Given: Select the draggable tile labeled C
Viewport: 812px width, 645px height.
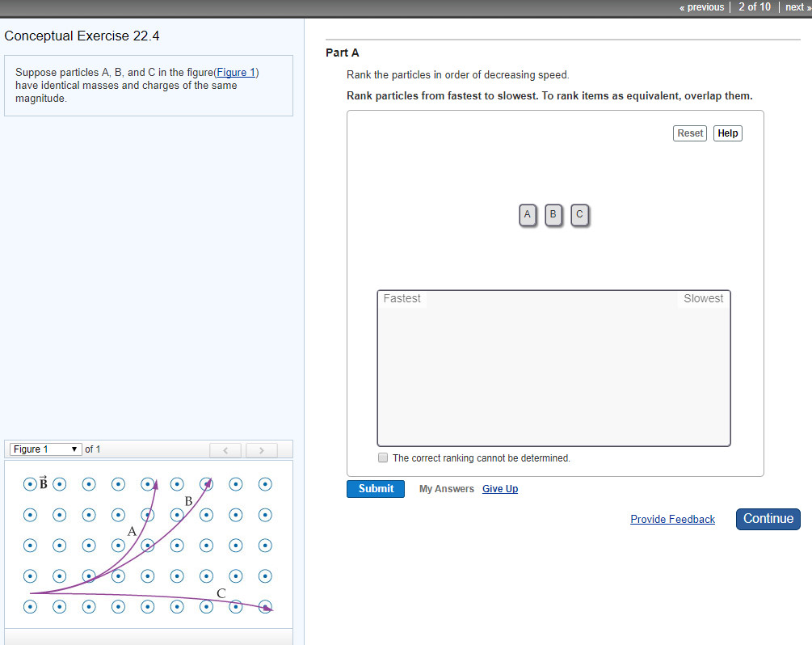Looking at the screenshot, I should (579, 215).
